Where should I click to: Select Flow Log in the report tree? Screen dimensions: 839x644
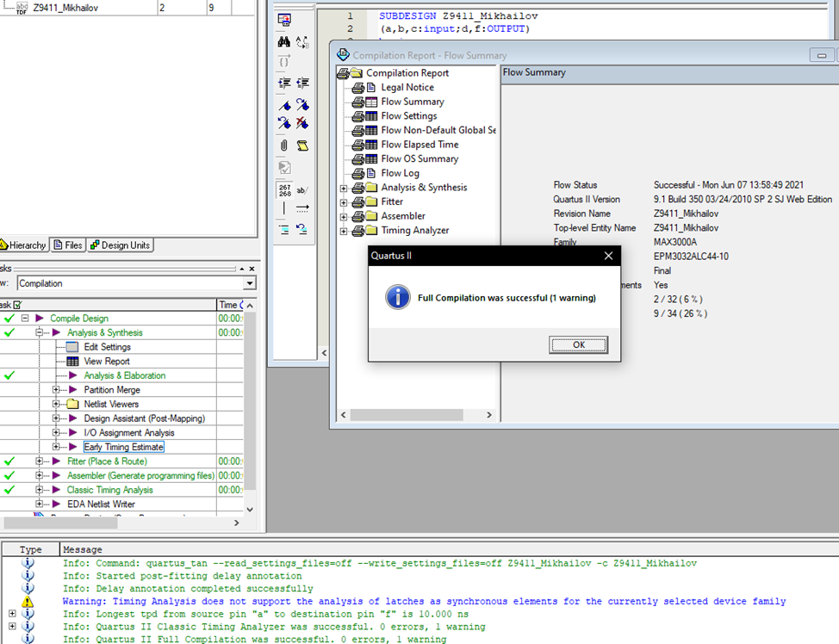(x=400, y=173)
